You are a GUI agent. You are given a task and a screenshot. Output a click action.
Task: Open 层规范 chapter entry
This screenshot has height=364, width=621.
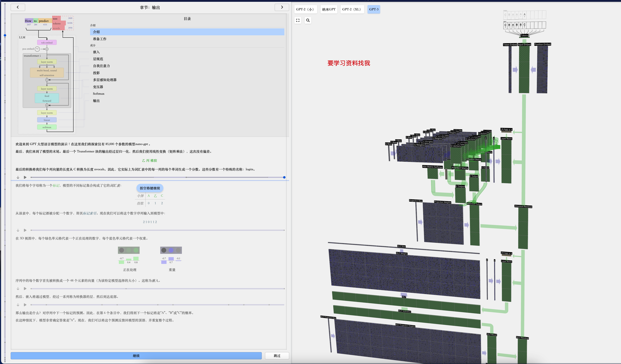point(187,59)
